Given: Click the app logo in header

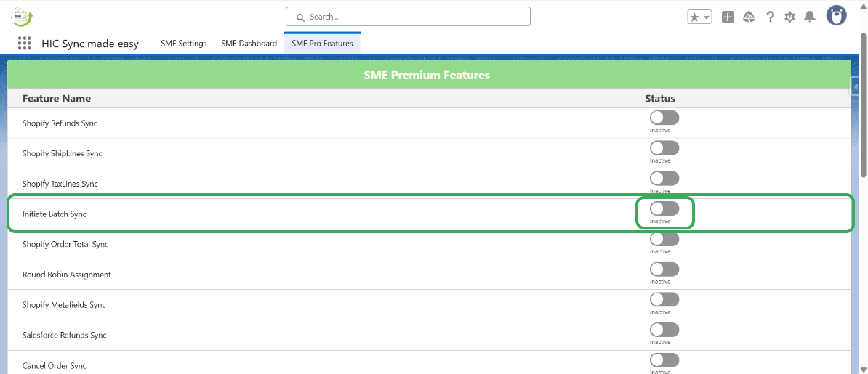Looking at the screenshot, I should tap(23, 17).
